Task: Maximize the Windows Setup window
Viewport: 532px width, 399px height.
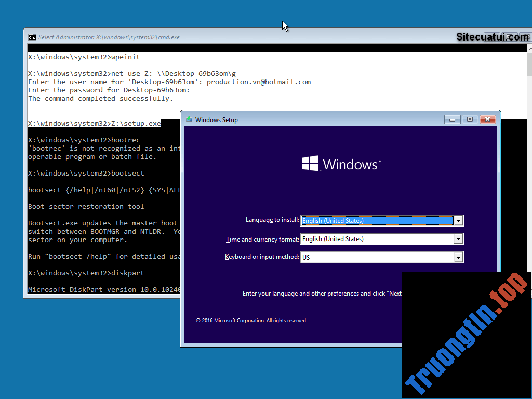Action: (x=470, y=119)
